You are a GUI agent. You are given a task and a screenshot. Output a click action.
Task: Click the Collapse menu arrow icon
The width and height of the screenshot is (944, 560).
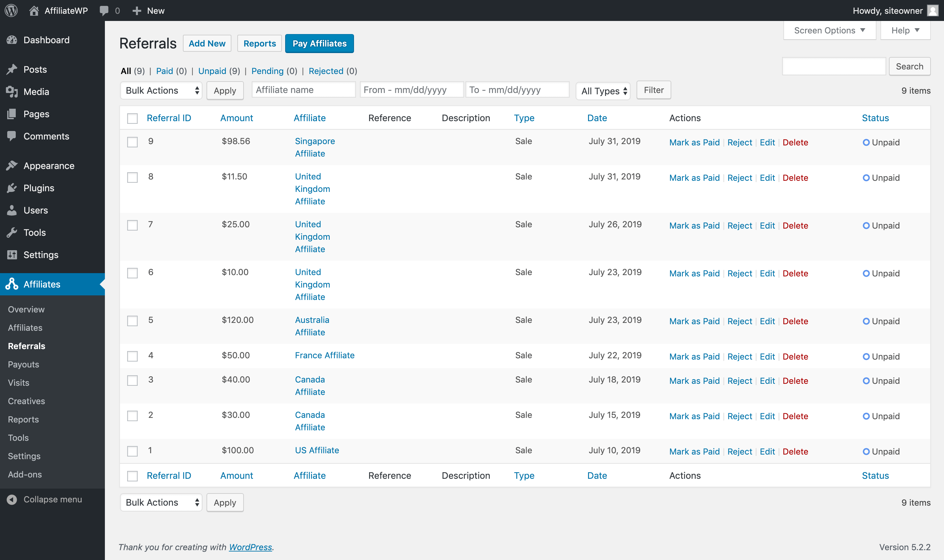coord(12,499)
